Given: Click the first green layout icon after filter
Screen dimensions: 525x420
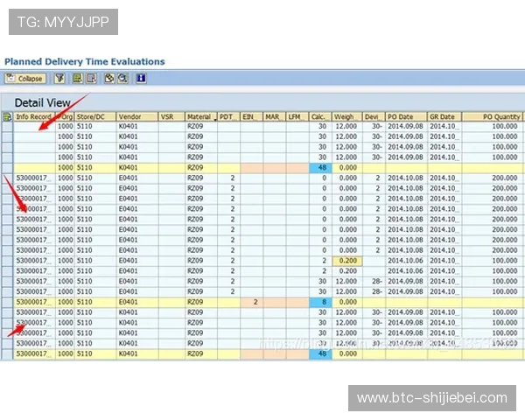Looking at the screenshot, I should point(77,79).
